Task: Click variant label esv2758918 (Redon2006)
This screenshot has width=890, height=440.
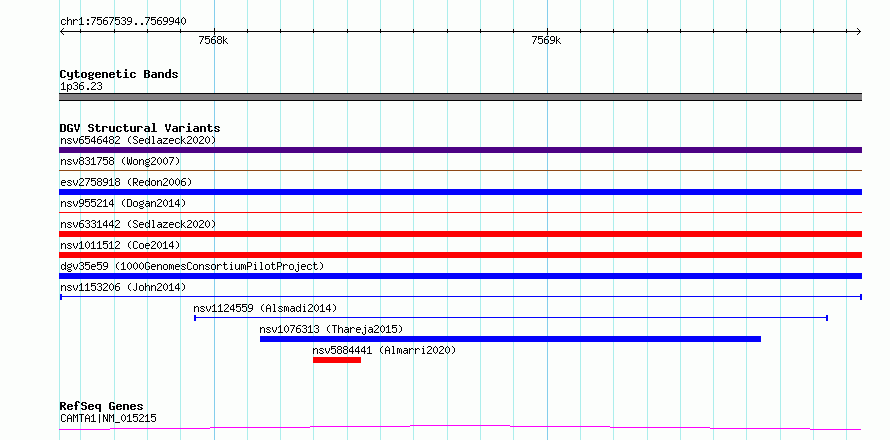Action: click(126, 182)
